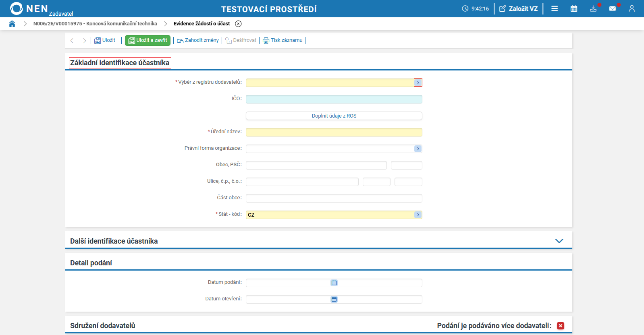The width and height of the screenshot is (644, 335).
Task: Click Doplnit údaje z ROS button
Action: [x=334, y=116]
